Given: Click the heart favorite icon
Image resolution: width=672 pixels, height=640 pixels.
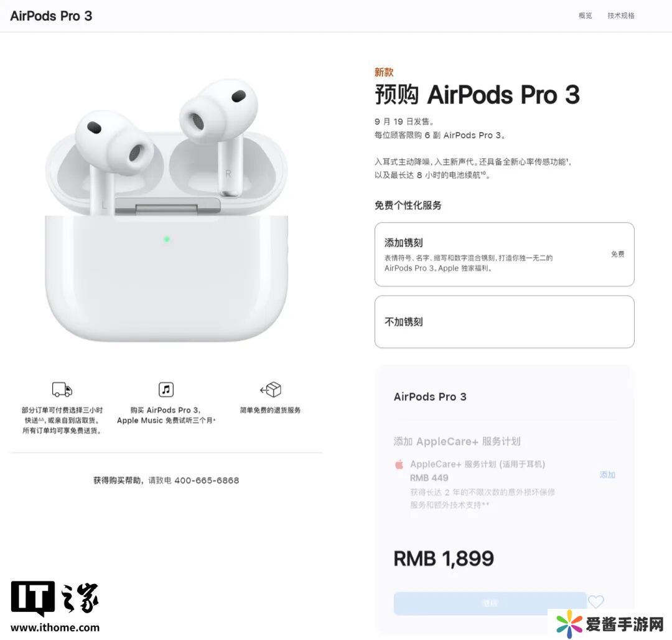Looking at the screenshot, I should 595,601.
